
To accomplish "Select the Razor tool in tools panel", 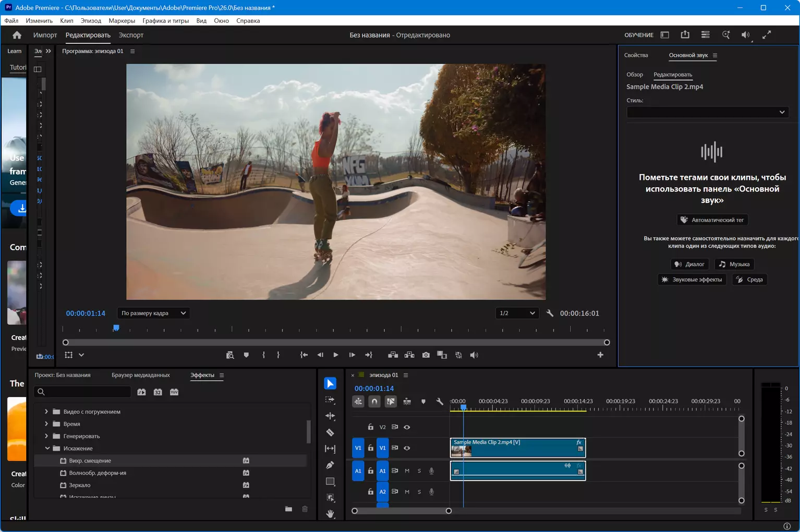I will pyautogui.click(x=330, y=432).
